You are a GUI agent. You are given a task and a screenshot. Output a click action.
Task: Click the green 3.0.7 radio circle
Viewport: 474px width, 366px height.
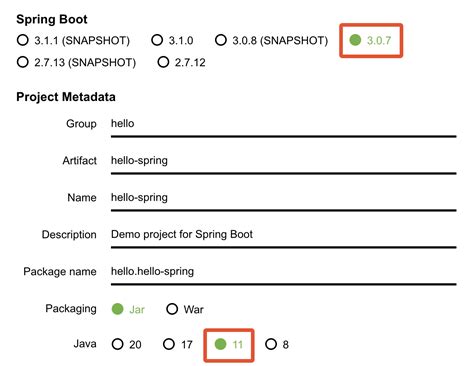(355, 40)
